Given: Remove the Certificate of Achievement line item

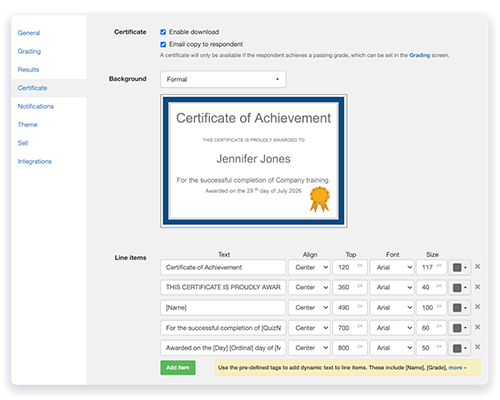Looking at the screenshot, I should point(477,267).
